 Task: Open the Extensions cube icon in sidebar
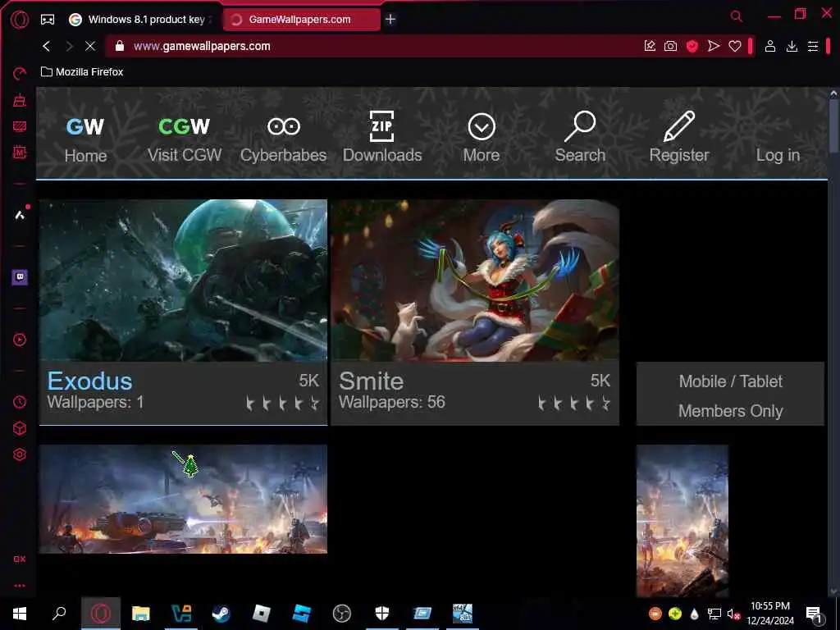coord(20,428)
